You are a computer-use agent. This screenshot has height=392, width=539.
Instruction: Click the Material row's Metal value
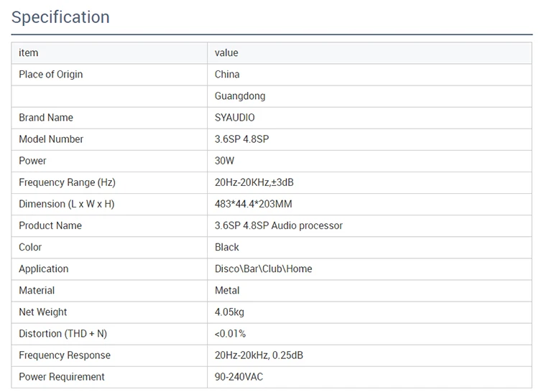point(227,291)
